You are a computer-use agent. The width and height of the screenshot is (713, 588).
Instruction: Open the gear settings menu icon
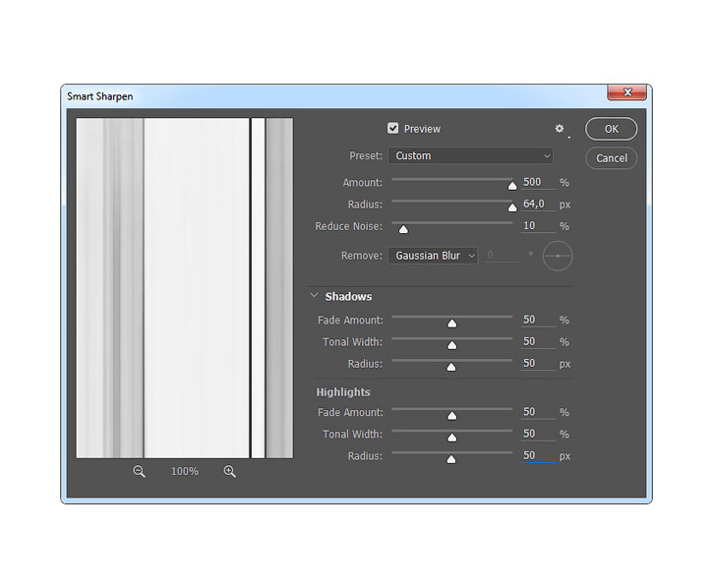560,129
